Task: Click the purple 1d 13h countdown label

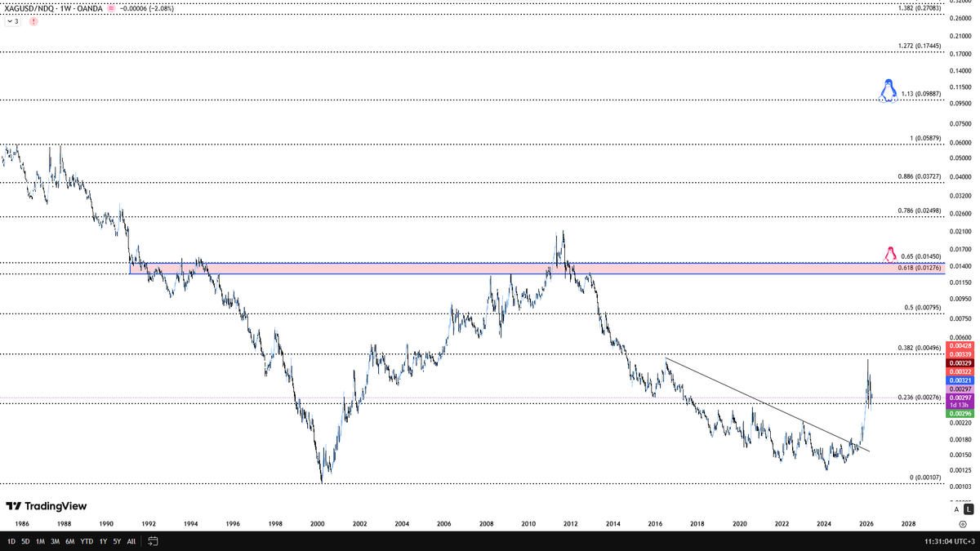Action: 959,405
